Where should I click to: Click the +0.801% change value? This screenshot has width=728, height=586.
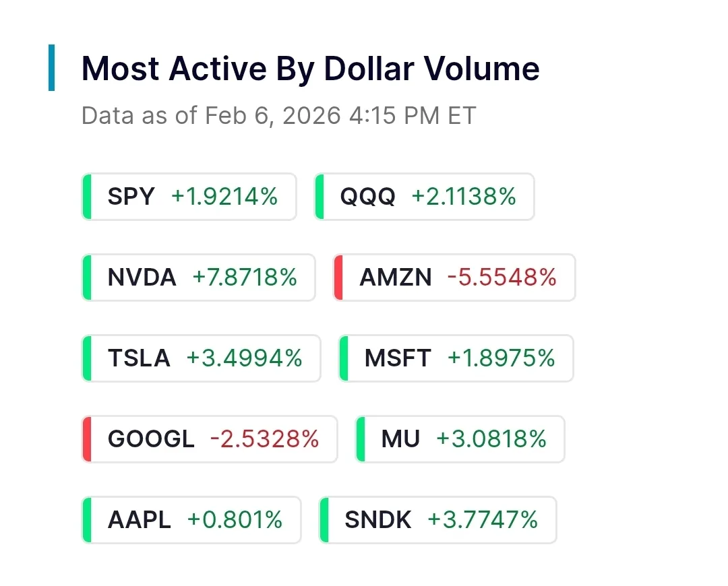click(235, 520)
